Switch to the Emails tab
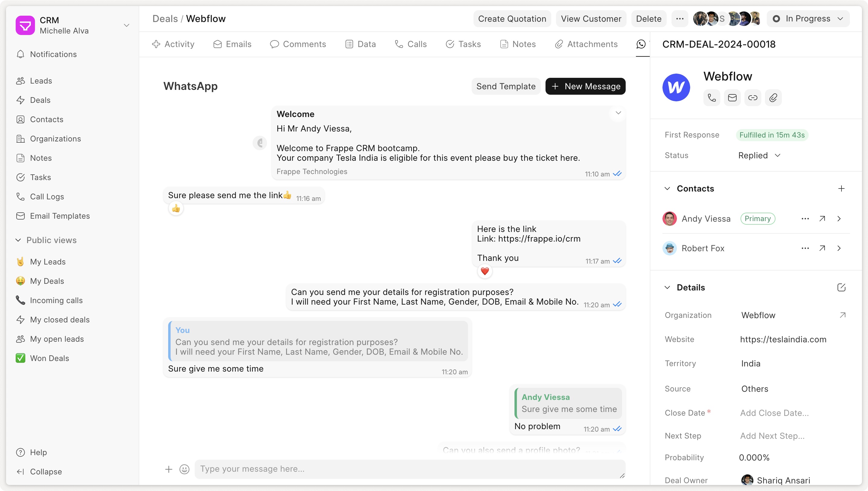 232,44
